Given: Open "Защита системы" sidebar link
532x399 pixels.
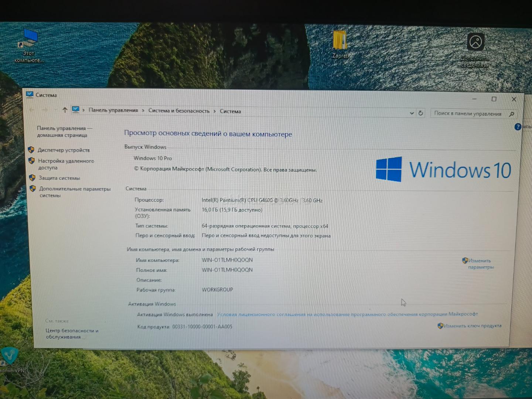Looking at the screenshot, I should pyautogui.click(x=59, y=178).
